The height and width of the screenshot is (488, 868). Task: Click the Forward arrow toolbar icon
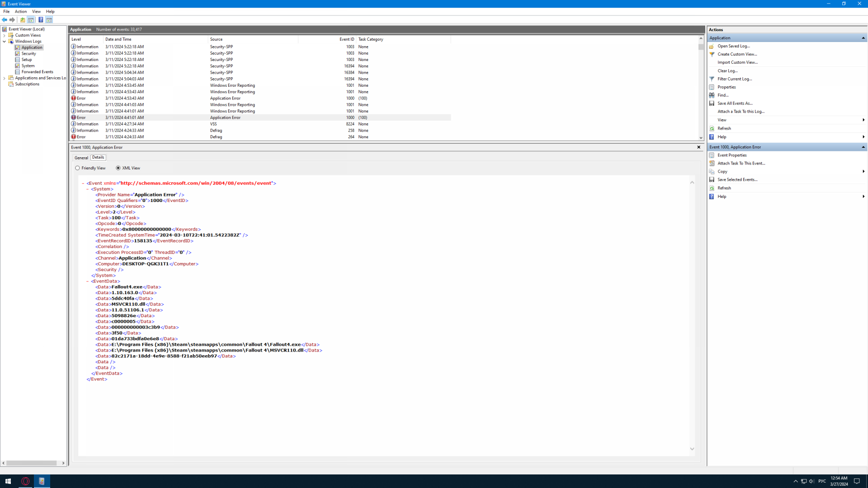pyautogui.click(x=12, y=20)
